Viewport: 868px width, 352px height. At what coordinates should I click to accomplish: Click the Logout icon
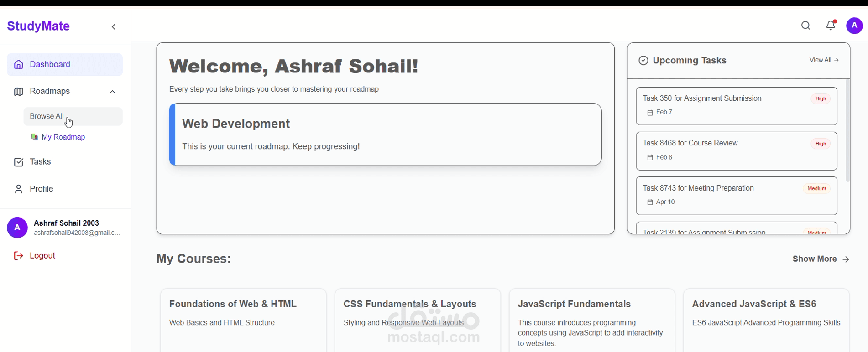click(19, 256)
